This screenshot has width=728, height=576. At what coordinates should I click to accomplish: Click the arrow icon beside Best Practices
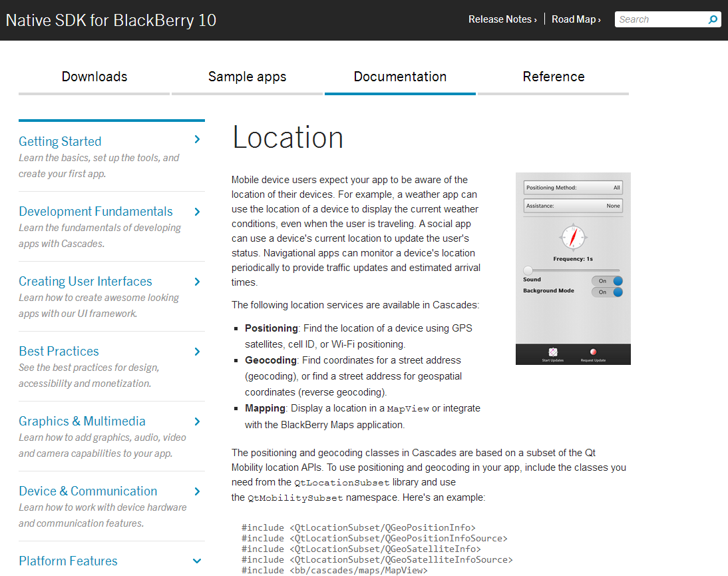point(197,351)
